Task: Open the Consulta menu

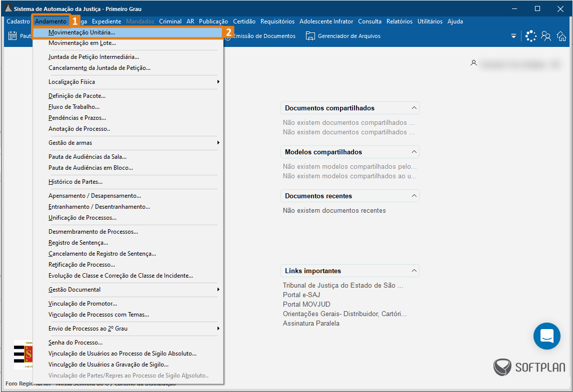Action: point(369,21)
